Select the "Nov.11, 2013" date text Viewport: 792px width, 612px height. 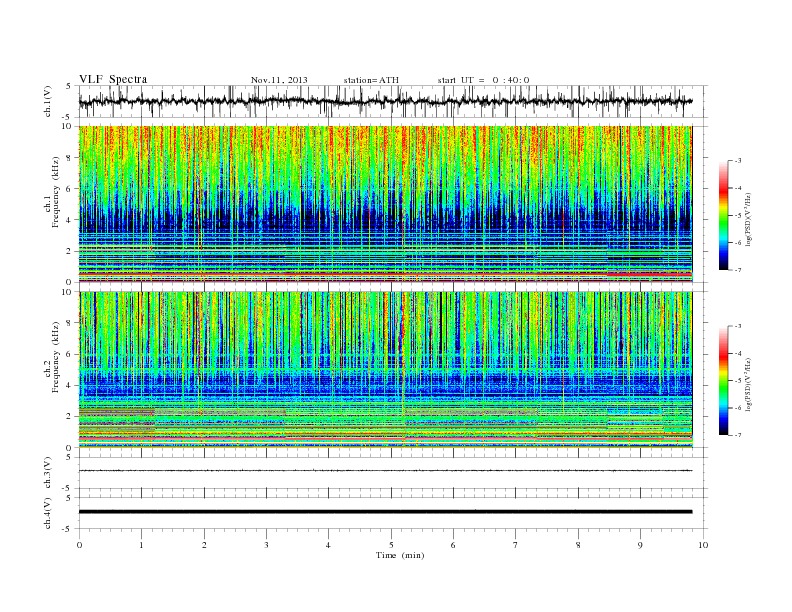279,80
